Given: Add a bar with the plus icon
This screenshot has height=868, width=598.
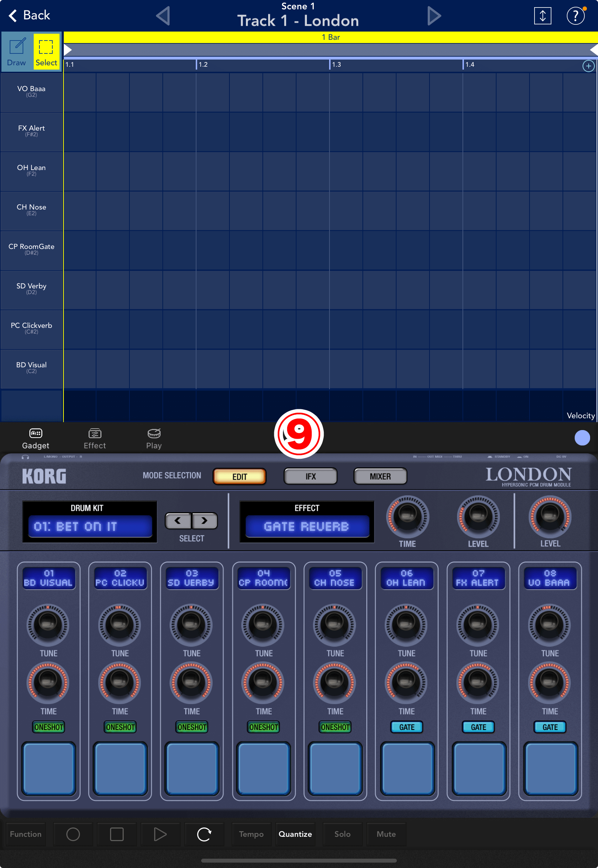Looking at the screenshot, I should [x=588, y=66].
